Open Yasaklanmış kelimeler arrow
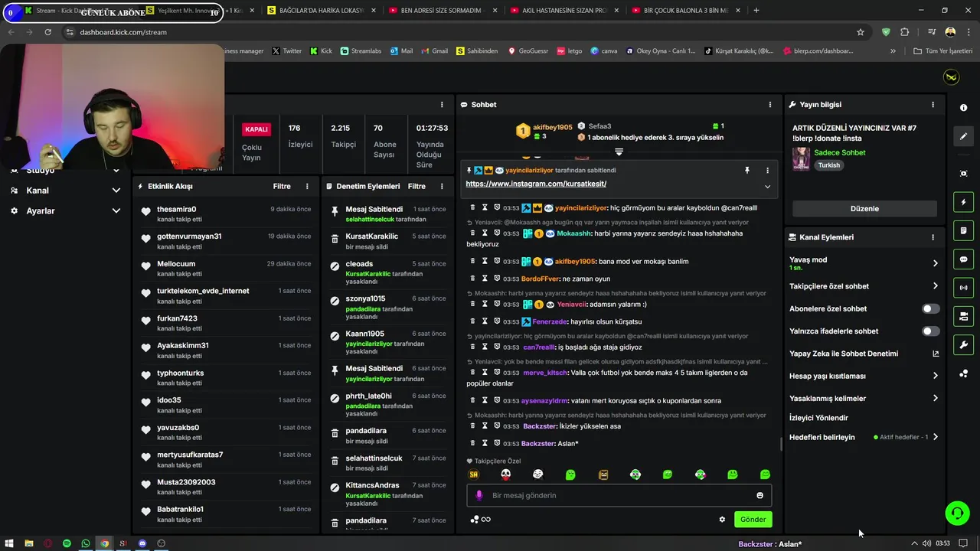980x551 pixels. (935, 398)
